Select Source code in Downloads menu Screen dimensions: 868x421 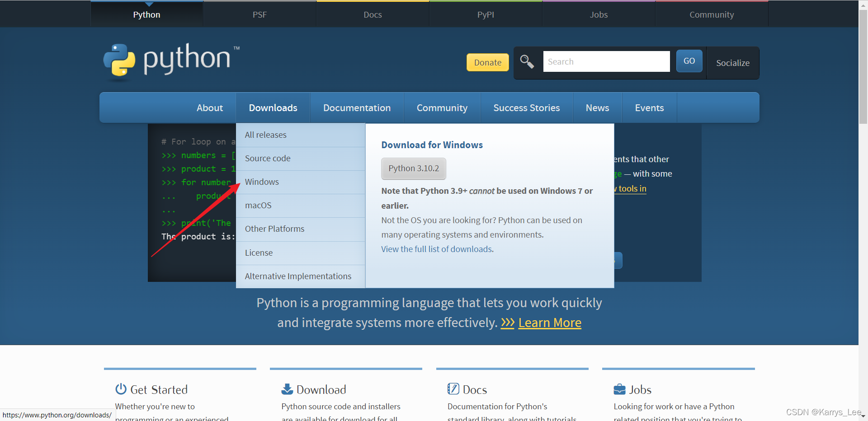coord(301,159)
